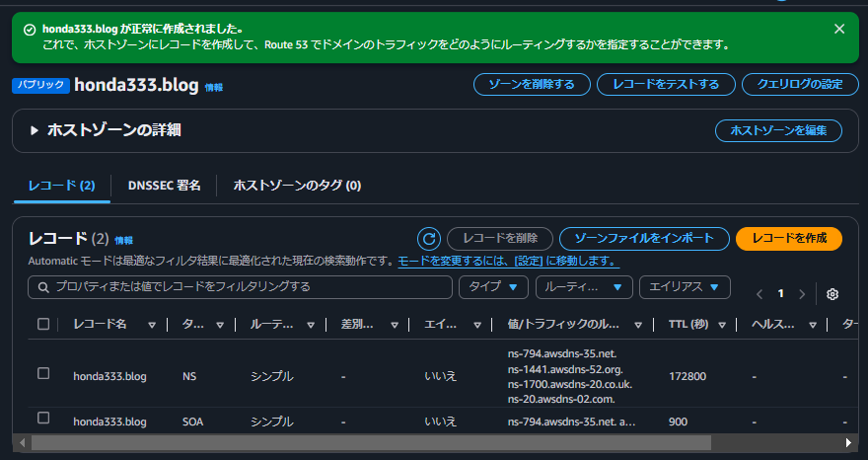The width and height of the screenshot is (868, 460).
Task: Select all records header checkbox
Action: pyautogui.click(x=43, y=324)
